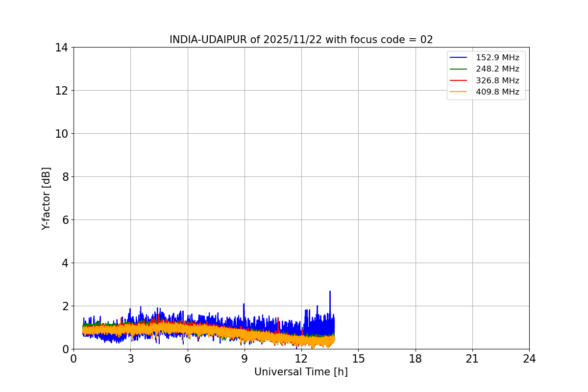Click the orange line swatch in legend
Screen dimensions: 588x392
point(459,92)
